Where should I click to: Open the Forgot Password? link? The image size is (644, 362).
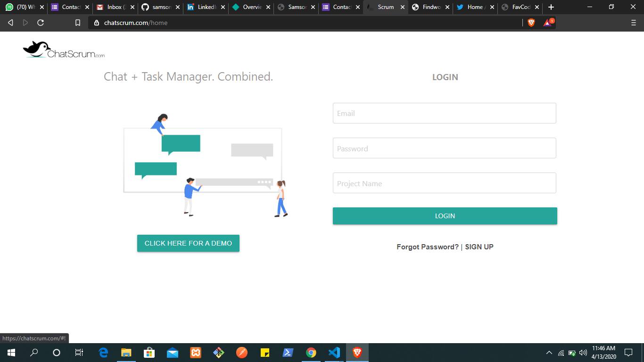428,247
